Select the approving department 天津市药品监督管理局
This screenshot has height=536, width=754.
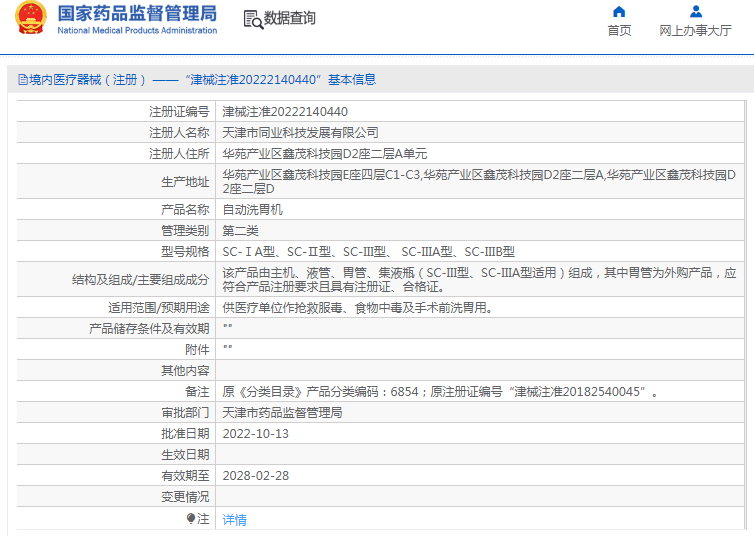click(x=282, y=412)
